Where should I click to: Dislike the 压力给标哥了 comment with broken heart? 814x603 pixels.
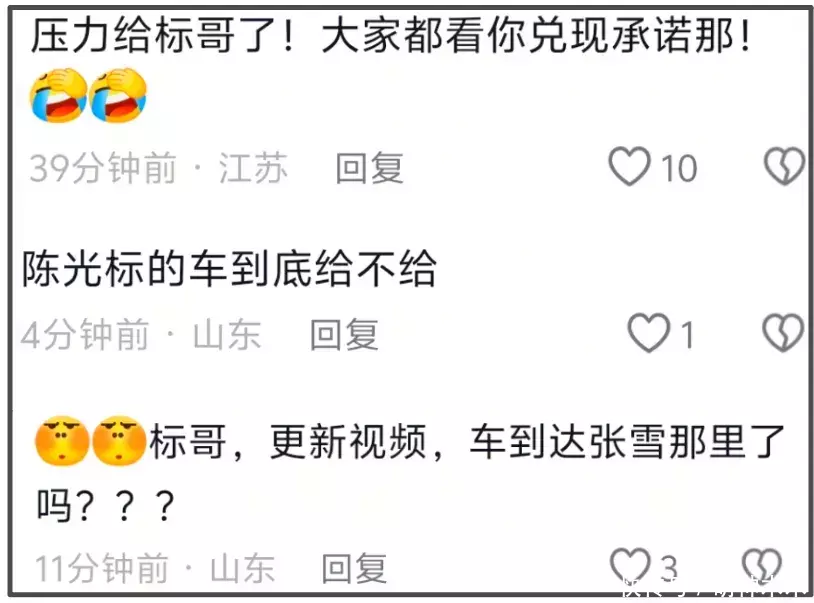point(784,166)
